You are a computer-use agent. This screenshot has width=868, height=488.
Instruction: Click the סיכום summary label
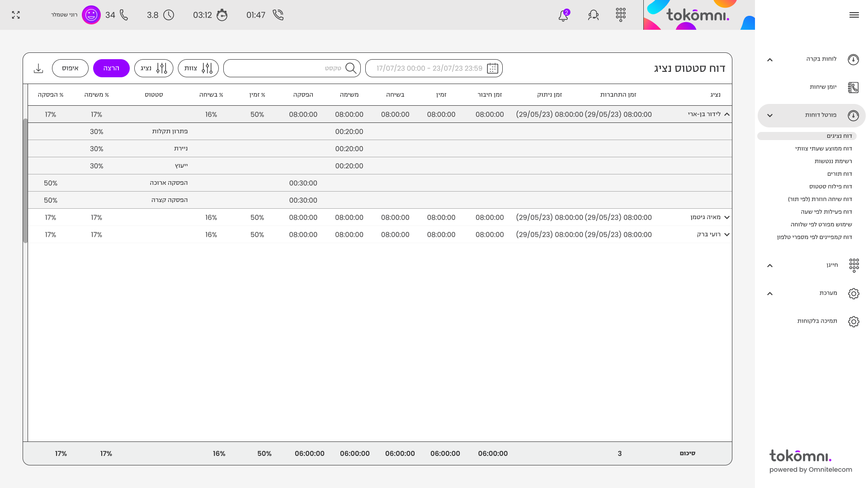pos(687,453)
